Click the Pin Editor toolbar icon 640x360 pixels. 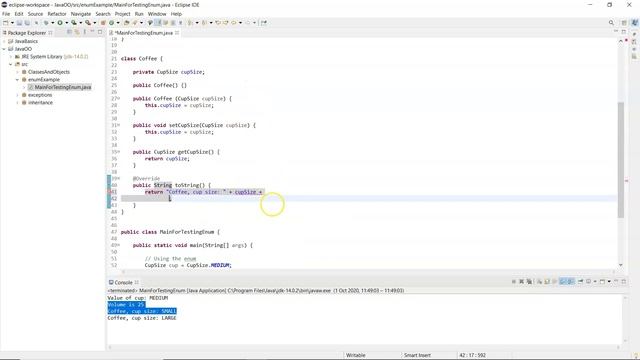pyautogui.click(x=264, y=23)
